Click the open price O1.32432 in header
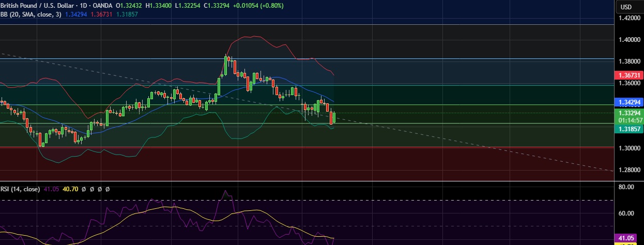Image resolution: width=644 pixels, height=245 pixels. point(130,6)
